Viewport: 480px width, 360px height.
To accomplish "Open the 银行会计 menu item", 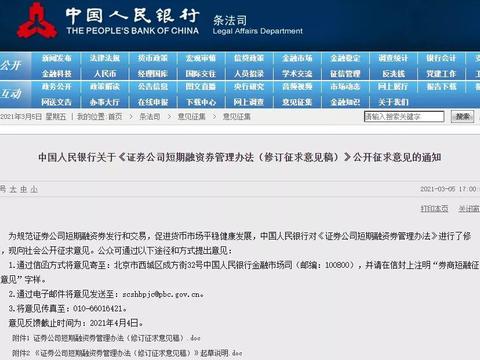I will [x=441, y=58].
